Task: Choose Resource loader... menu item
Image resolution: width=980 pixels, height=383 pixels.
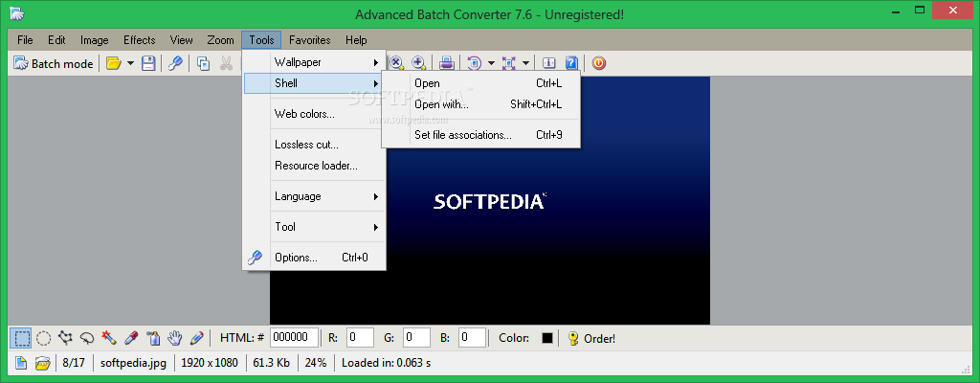Action: [314, 166]
